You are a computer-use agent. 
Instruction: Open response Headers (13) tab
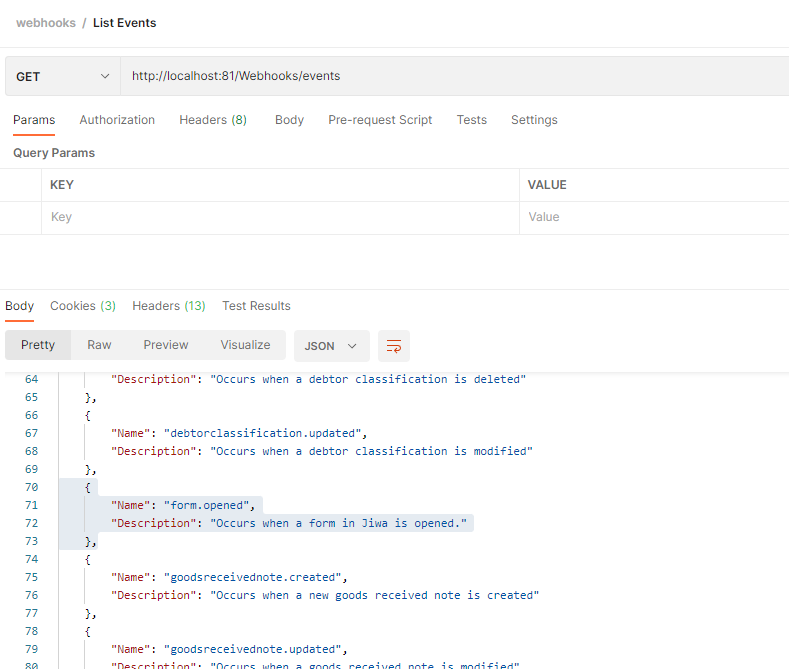coord(168,306)
